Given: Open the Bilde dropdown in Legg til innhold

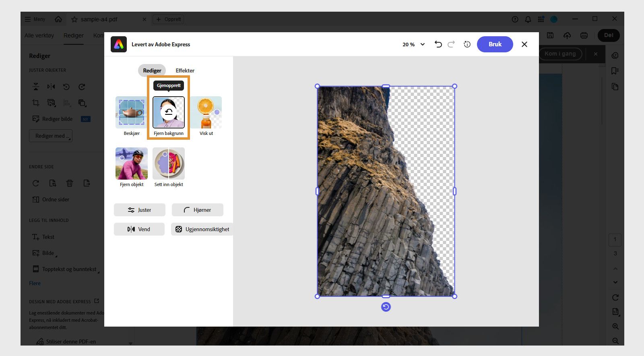Looking at the screenshot, I should 44,253.
